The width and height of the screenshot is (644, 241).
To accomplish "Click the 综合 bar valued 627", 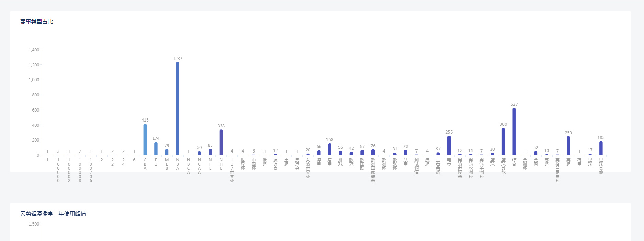I will tap(514, 132).
